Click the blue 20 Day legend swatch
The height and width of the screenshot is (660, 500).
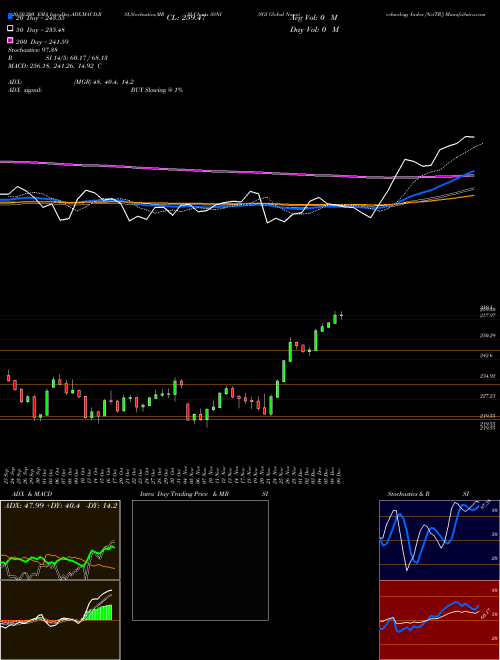click(11, 16)
